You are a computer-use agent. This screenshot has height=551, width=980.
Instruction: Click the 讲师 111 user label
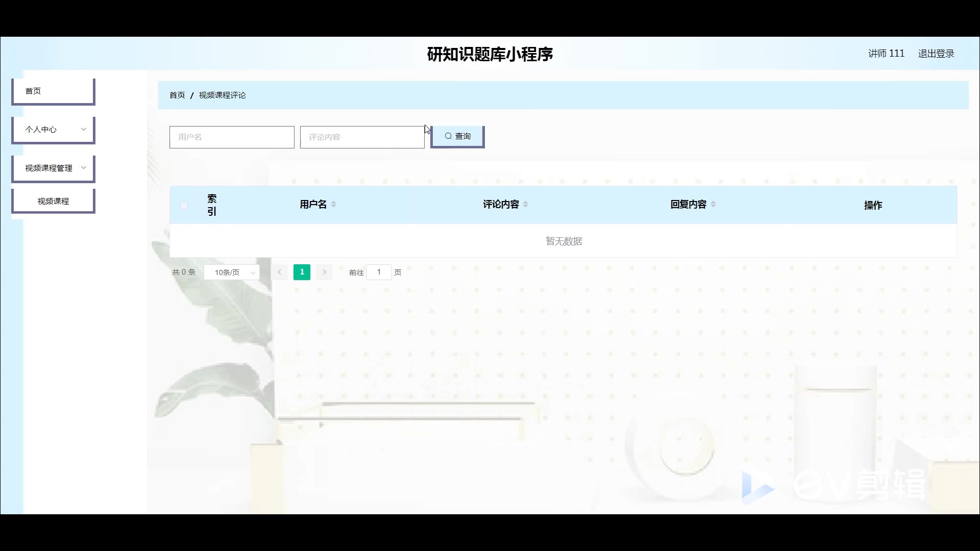[886, 54]
